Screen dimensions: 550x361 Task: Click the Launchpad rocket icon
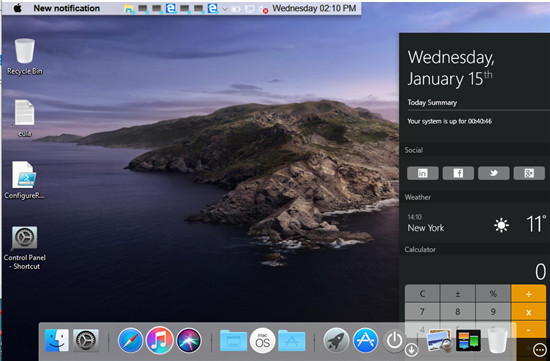pos(336,340)
